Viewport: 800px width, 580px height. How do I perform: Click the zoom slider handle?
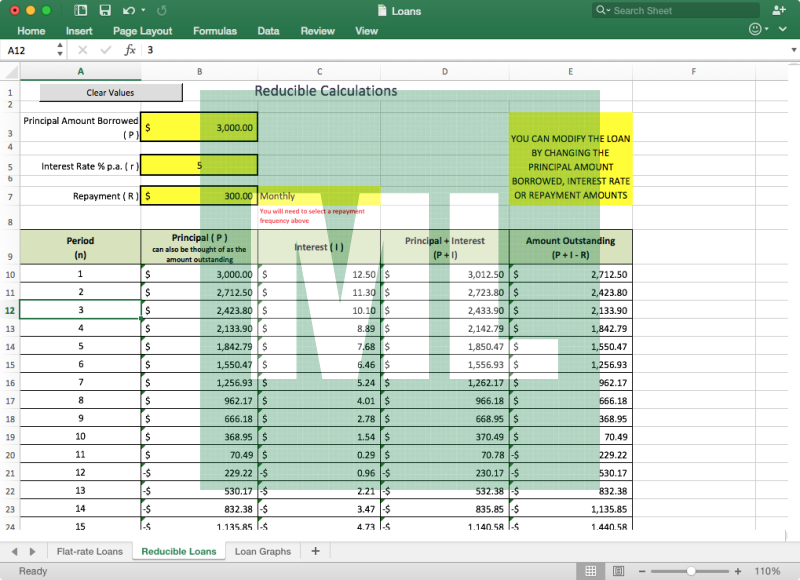coord(691,571)
